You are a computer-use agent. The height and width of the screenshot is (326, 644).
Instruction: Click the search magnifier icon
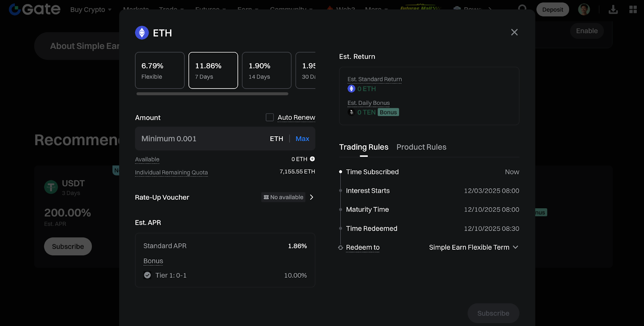tap(522, 8)
